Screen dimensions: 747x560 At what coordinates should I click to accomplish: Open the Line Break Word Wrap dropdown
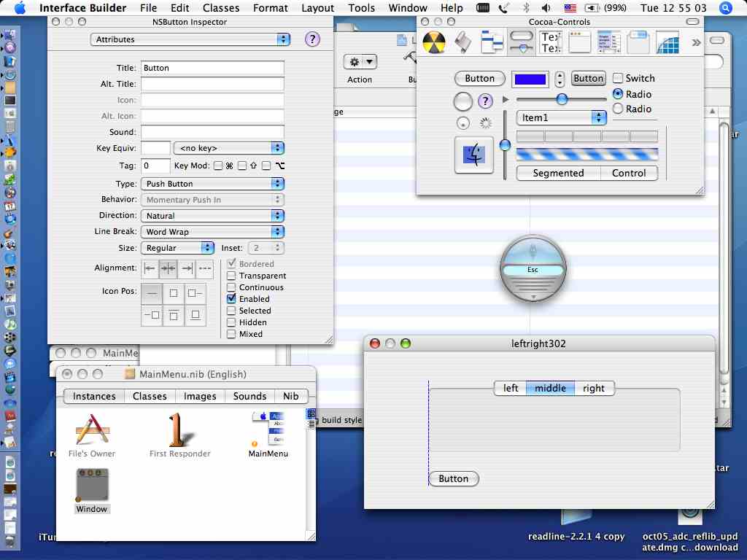pos(212,232)
